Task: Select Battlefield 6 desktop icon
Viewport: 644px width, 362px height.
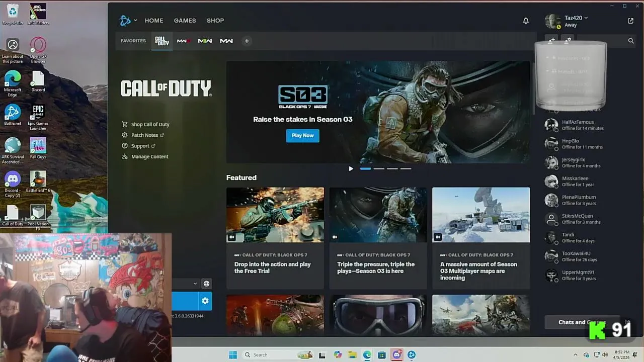Action: click(38, 182)
